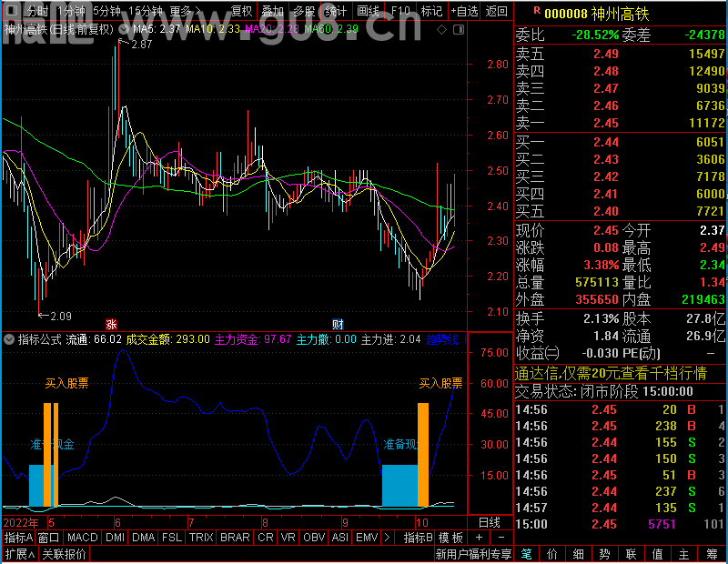
Task: Switch to the BRAR indicator
Action: 235,538
